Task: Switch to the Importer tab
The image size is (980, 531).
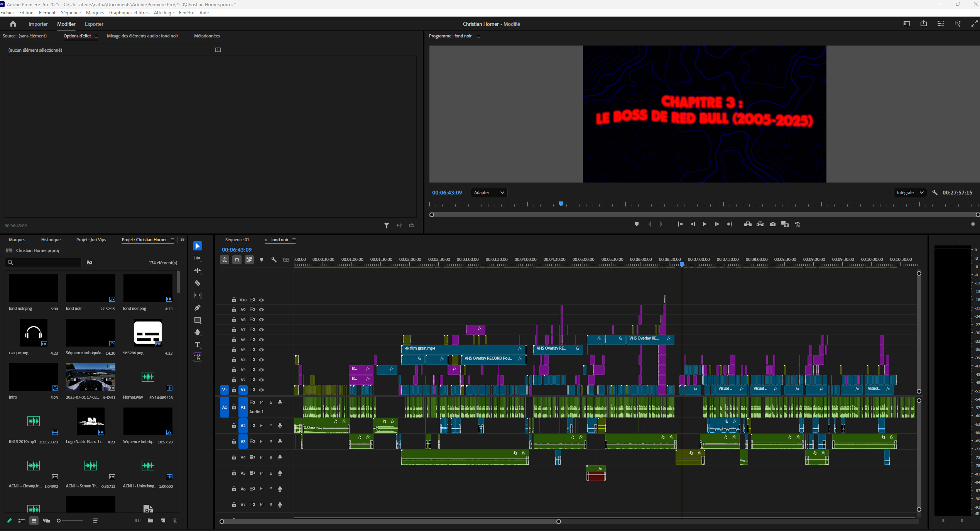Action: click(38, 24)
